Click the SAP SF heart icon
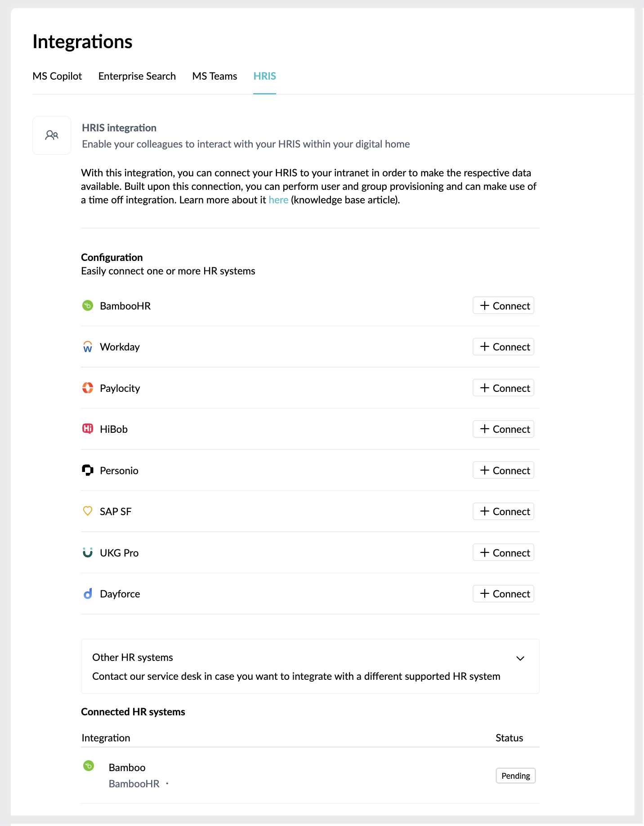This screenshot has width=644, height=826. pos(88,511)
